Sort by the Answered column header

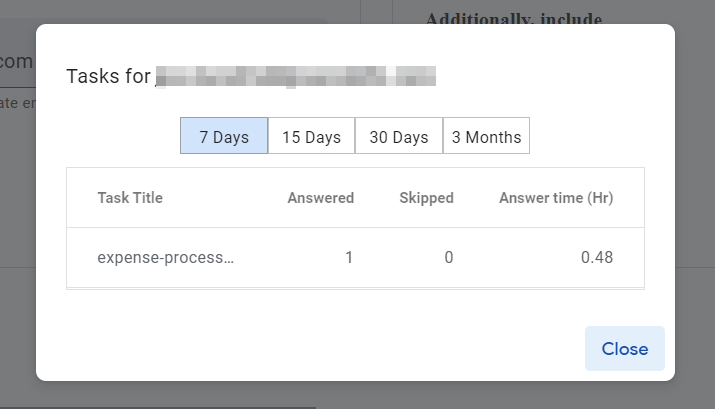320,198
